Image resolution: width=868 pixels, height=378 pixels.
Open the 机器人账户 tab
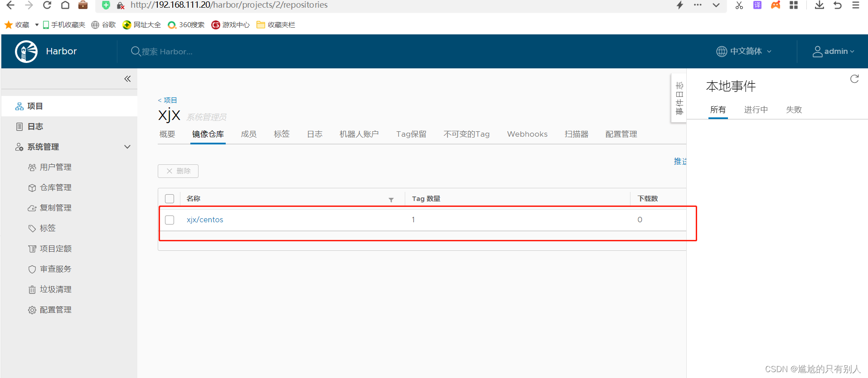[x=359, y=134]
